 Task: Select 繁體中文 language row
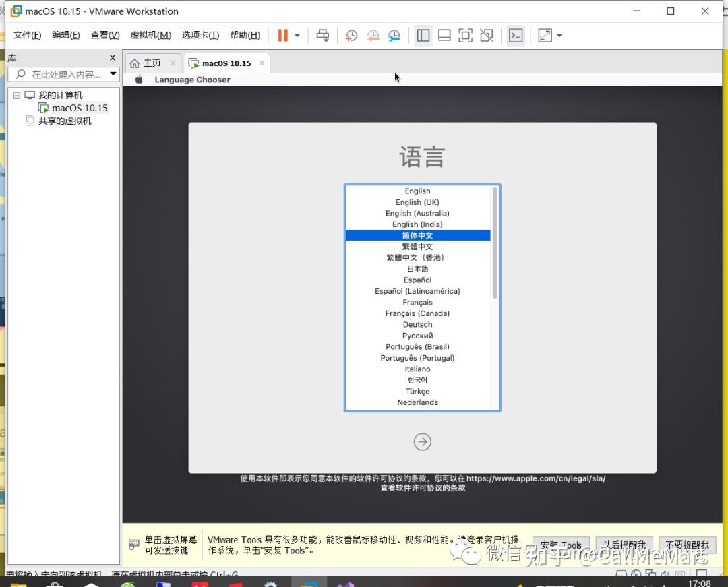click(417, 247)
